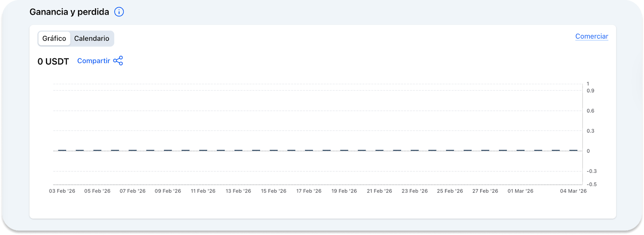Click the Ganancia y perdida heading
Image resolution: width=644 pixels, height=235 pixels.
[69, 12]
